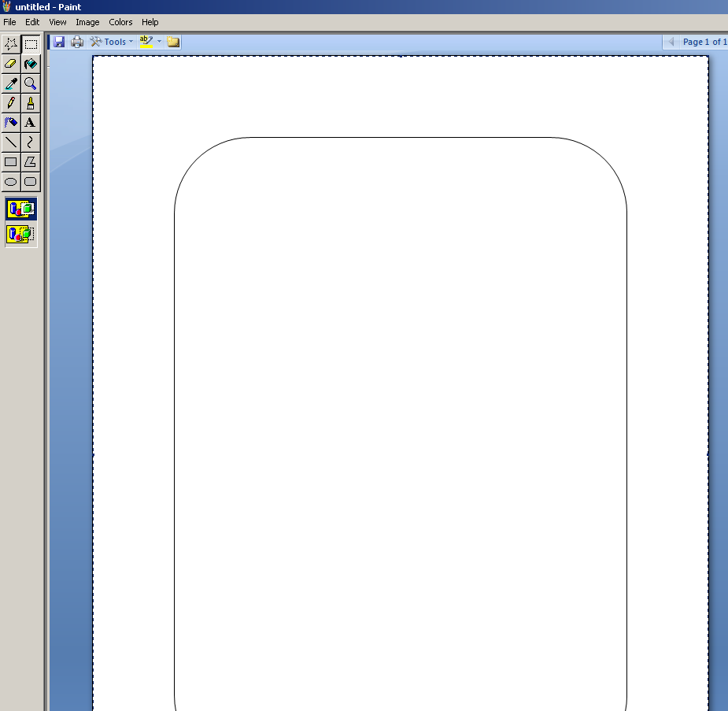Select the Rounded Rectangle shape tool

pos(30,181)
